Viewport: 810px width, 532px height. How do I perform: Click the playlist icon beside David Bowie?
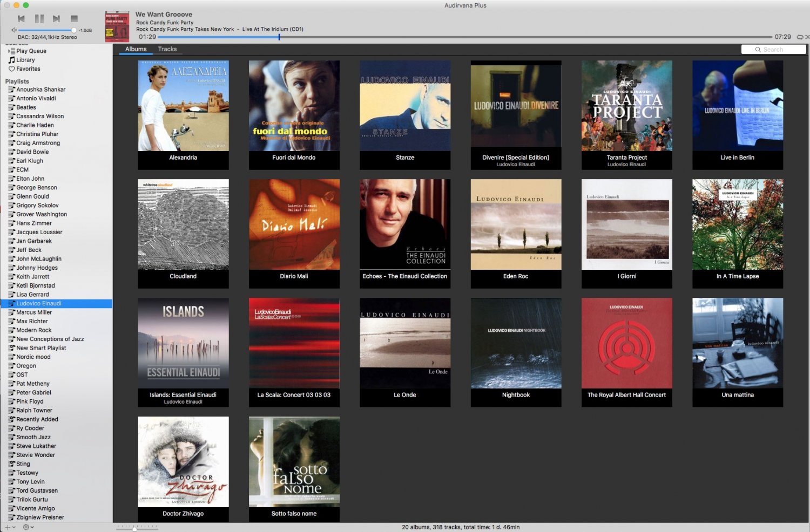(11, 152)
